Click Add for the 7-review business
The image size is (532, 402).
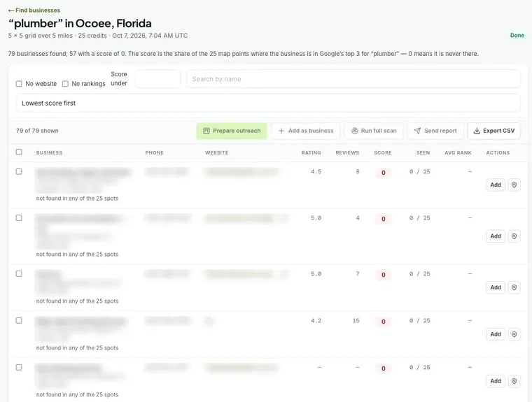[496, 287]
